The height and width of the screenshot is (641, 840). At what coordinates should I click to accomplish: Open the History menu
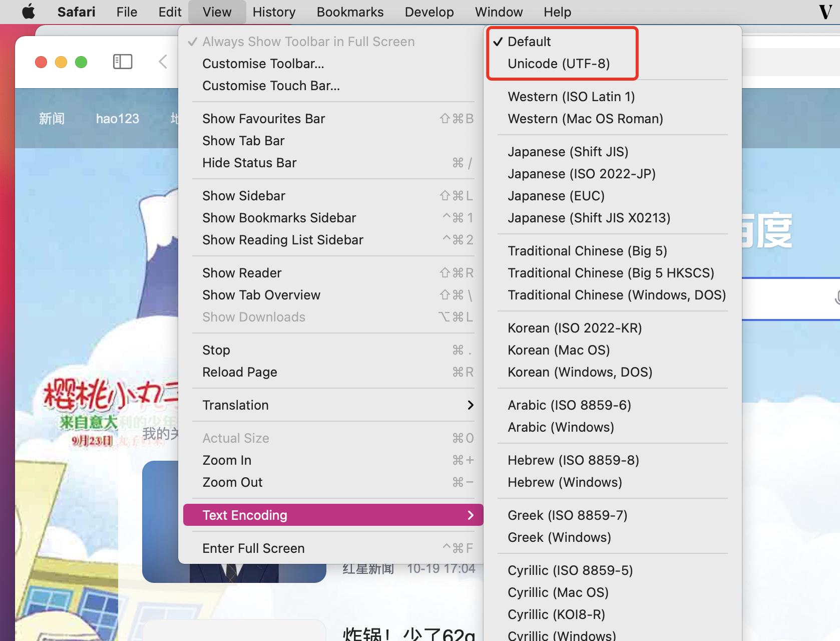(274, 12)
